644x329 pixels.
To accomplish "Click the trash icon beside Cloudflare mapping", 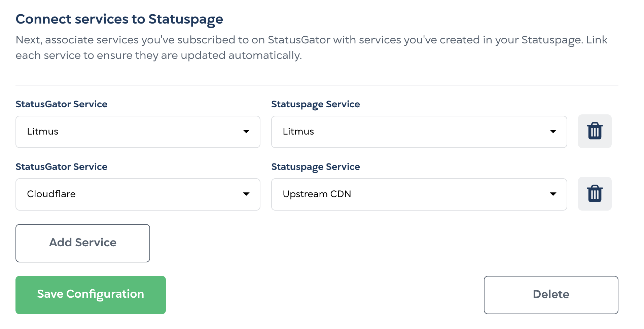I will (594, 193).
